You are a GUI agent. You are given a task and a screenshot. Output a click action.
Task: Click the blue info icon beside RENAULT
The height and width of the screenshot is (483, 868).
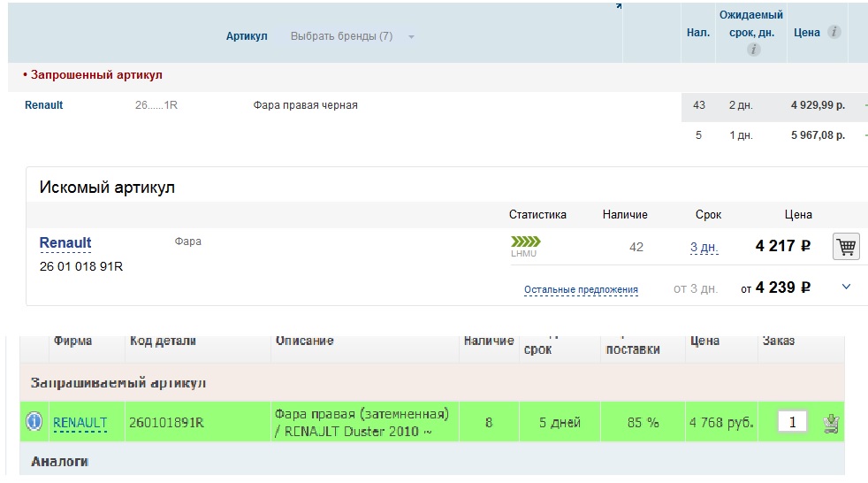34,422
